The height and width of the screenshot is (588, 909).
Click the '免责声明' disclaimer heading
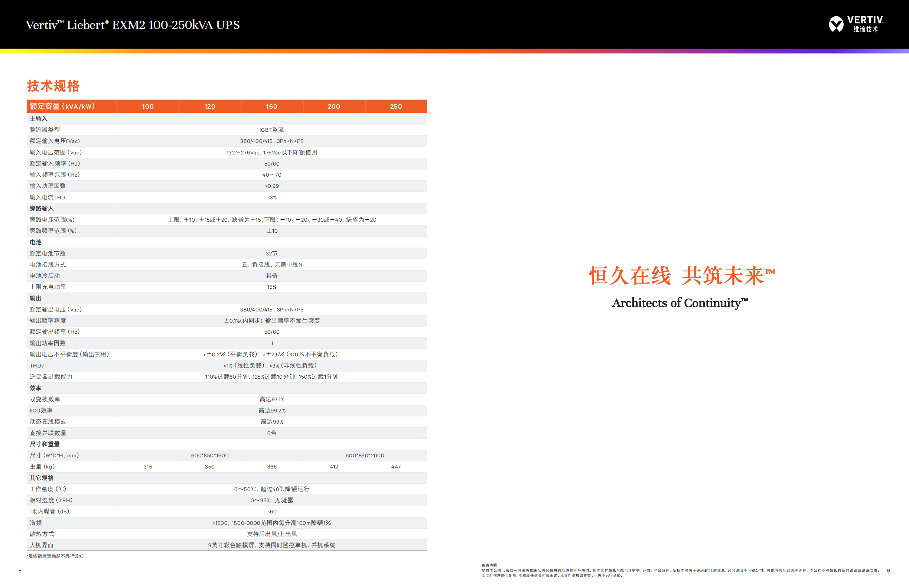click(489, 565)
